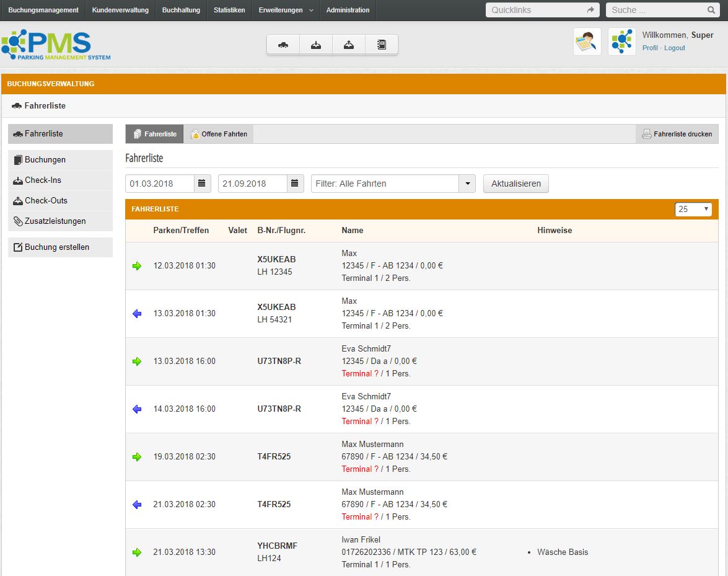
Task: Click the end date field 21.09.2018
Action: click(x=253, y=184)
